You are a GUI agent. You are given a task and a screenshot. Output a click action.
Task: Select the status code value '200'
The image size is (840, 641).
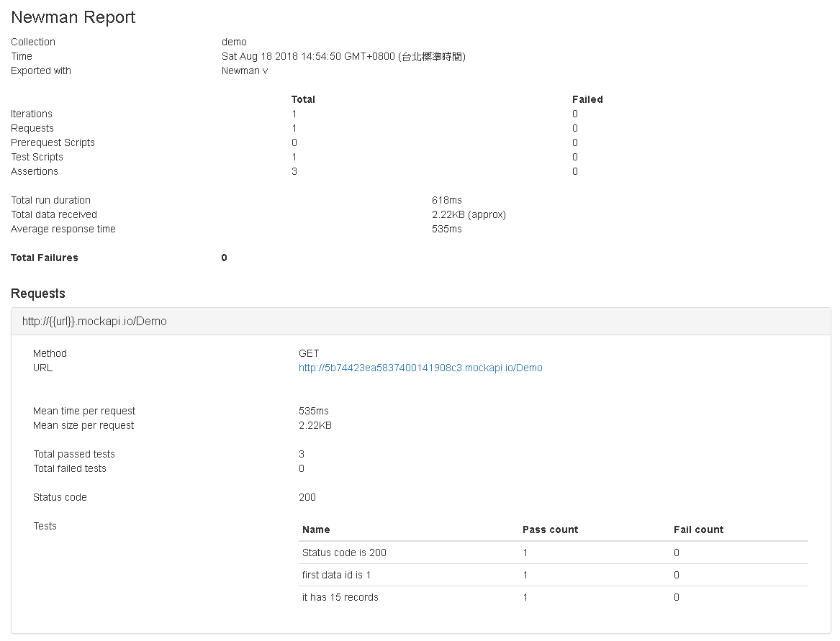[x=307, y=498]
